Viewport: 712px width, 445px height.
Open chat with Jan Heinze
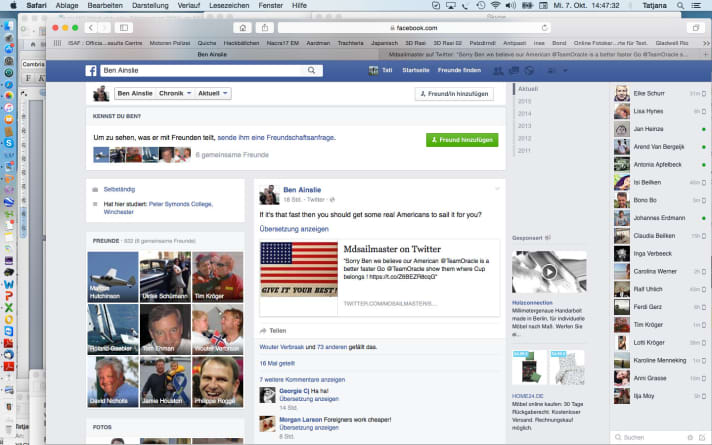click(x=660, y=129)
